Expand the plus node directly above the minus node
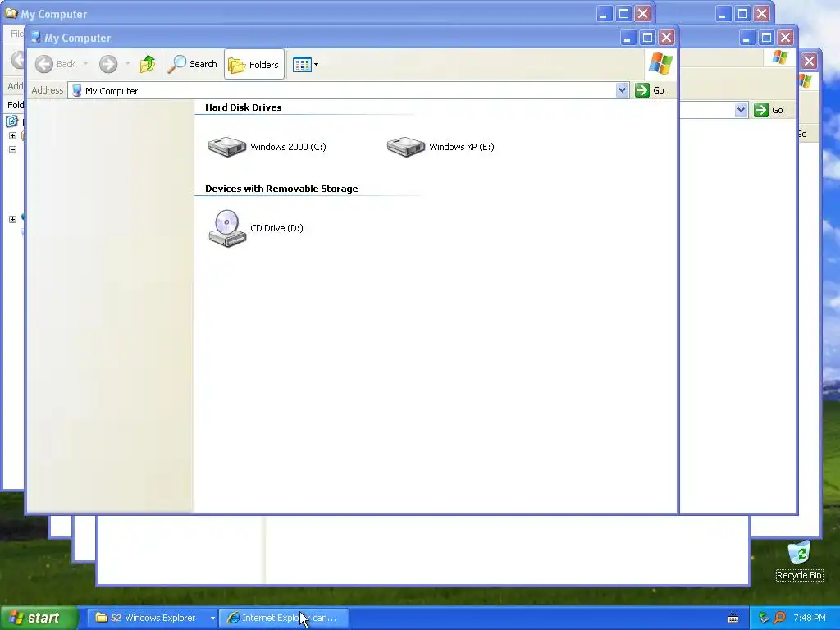 click(x=12, y=135)
